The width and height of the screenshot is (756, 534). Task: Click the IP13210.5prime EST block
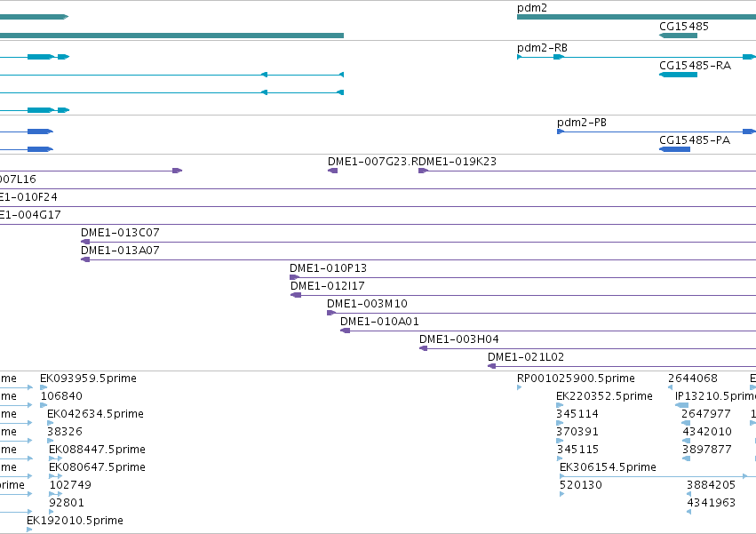click(x=681, y=405)
